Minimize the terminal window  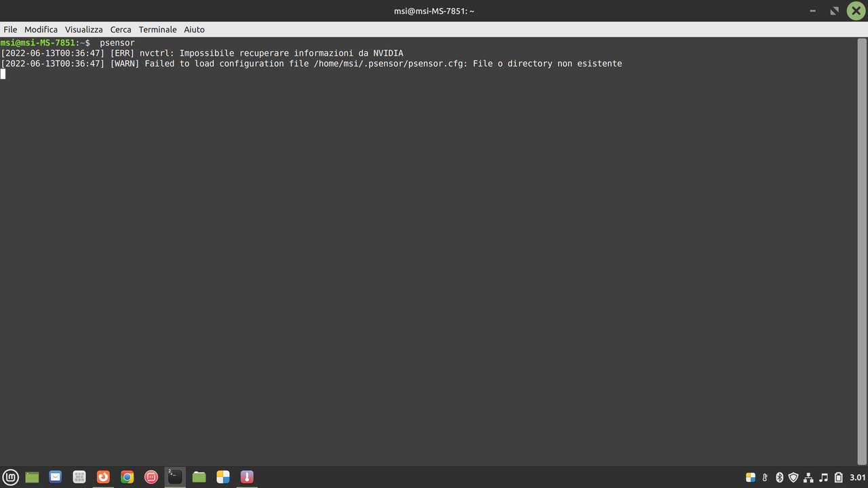[x=812, y=11]
